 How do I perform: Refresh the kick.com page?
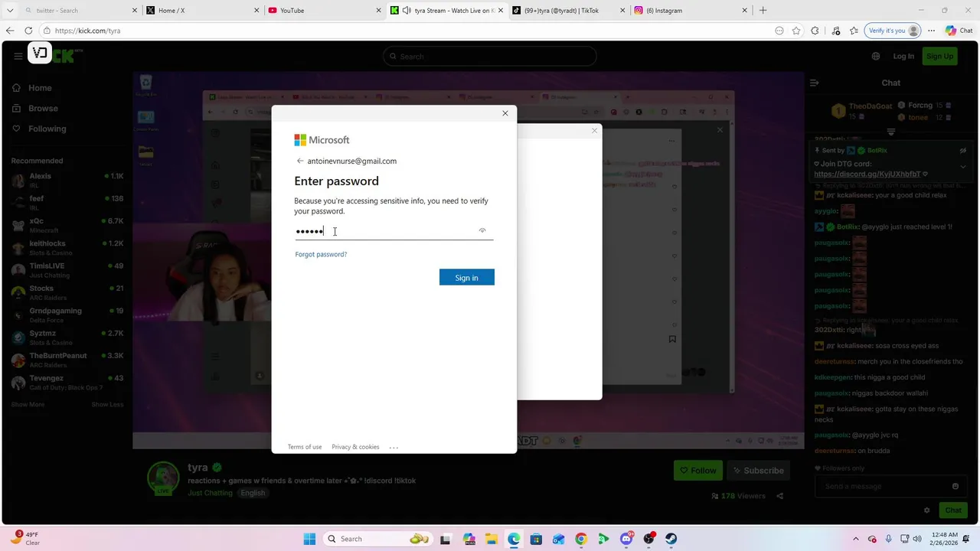point(28,31)
